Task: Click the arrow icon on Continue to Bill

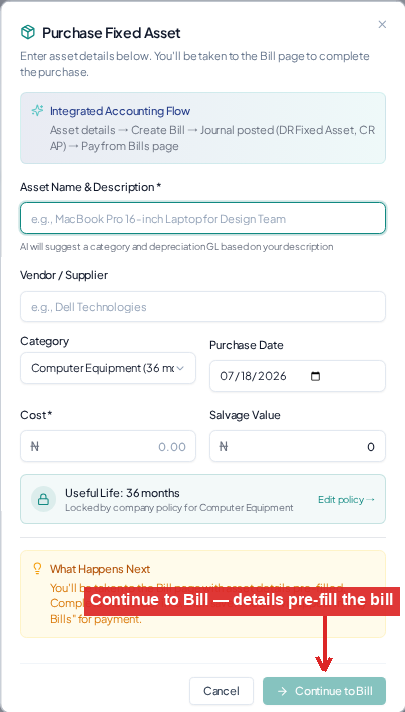Action: (x=282, y=691)
